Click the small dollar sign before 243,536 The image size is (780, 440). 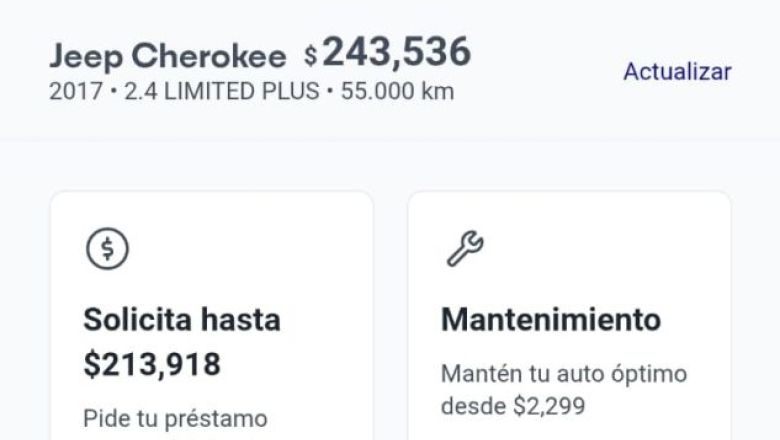click(x=311, y=55)
